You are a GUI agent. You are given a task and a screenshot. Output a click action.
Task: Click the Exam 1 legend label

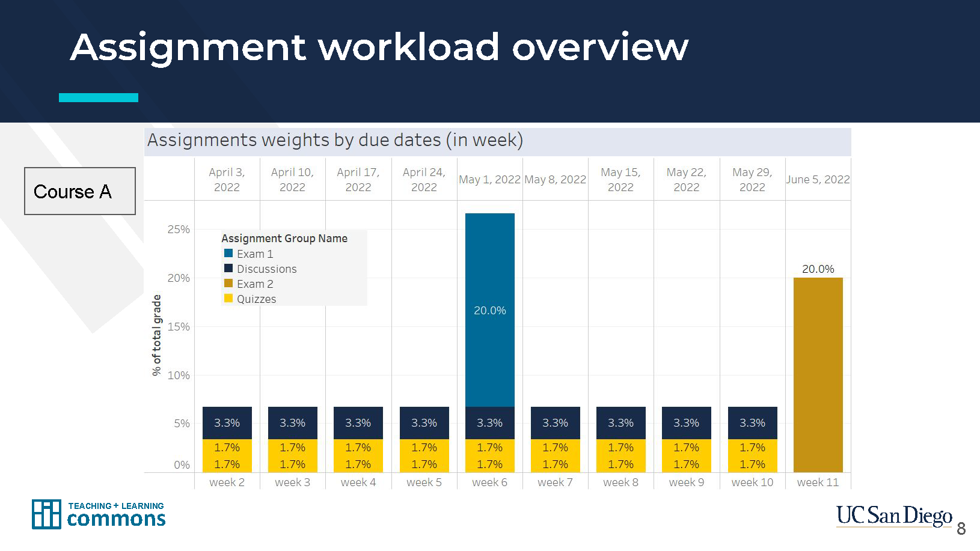(x=255, y=254)
